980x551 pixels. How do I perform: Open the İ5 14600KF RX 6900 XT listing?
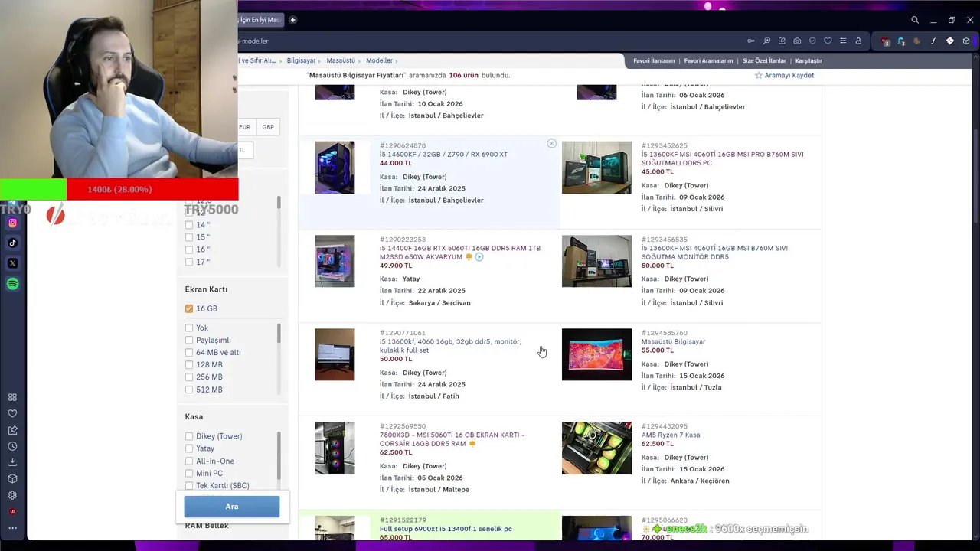coord(443,155)
